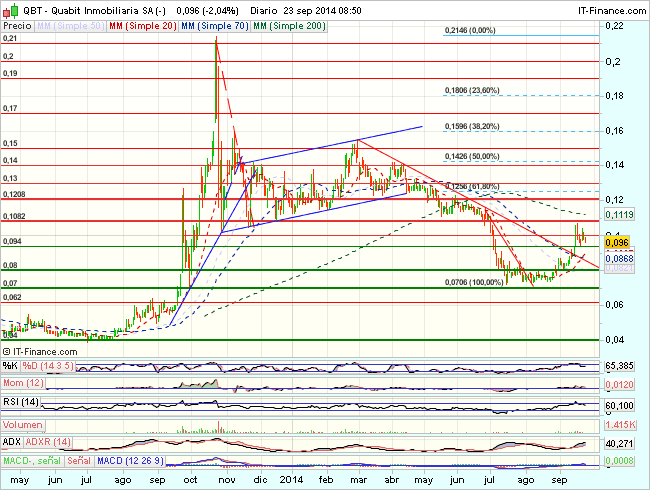The width and height of the screenshot is (650, 490).
Task: Click the 0,0120 momentum value tag
Action: tap(619, 385)
